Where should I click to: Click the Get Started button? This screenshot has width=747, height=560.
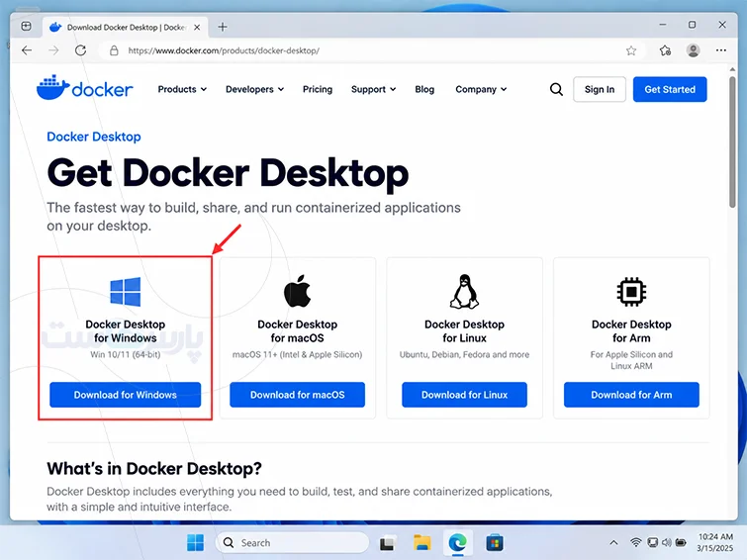(670, 89)
